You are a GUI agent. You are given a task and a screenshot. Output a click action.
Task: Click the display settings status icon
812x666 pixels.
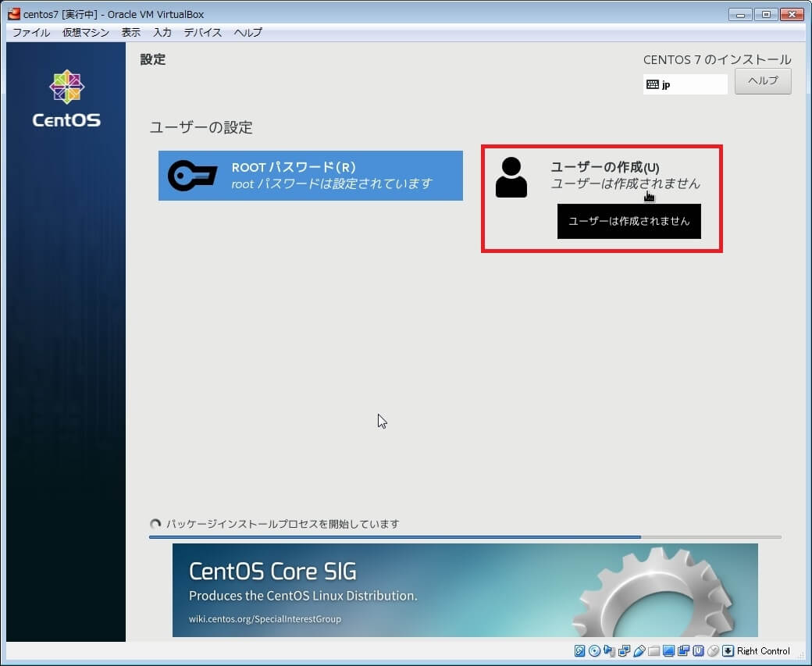[x=668, y=651]
